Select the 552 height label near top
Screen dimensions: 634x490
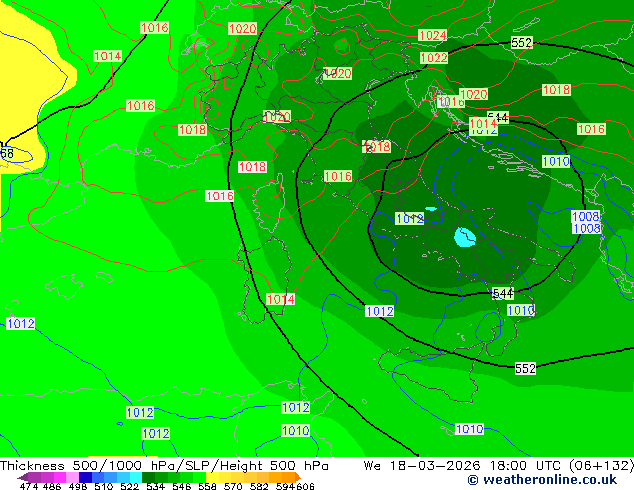[x=522, y=42]
